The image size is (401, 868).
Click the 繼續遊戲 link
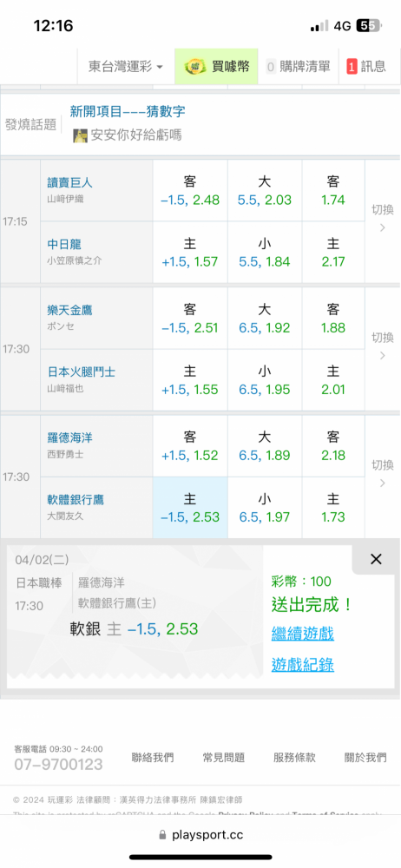302,634
